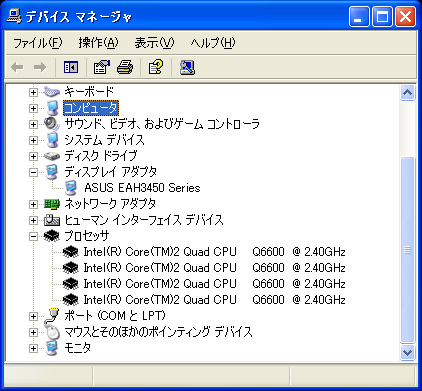Click the Print toolbar icon

125,67
